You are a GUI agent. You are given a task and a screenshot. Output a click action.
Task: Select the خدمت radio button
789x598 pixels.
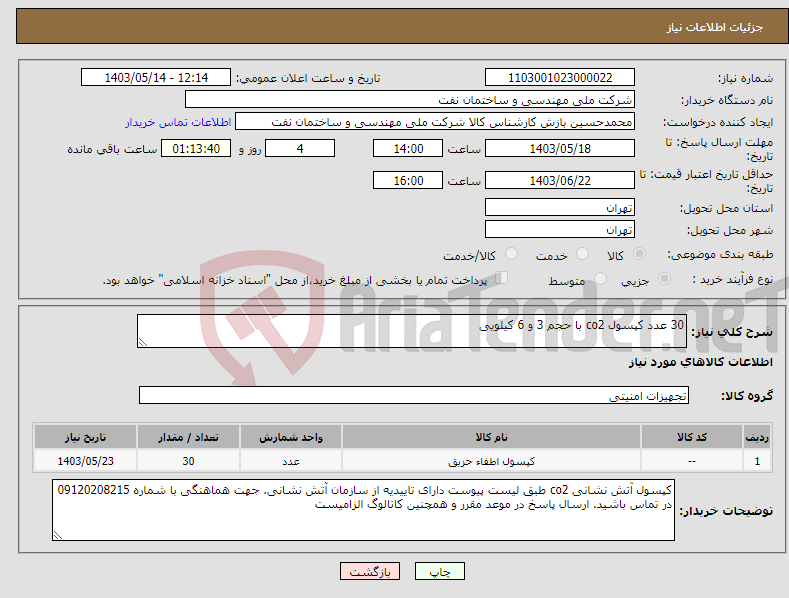[x=582, y=254]
